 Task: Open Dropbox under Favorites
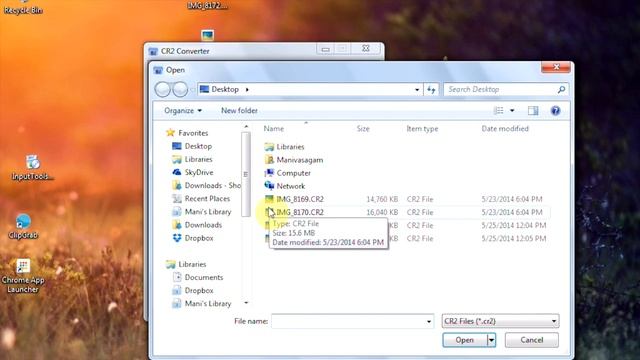193,238
